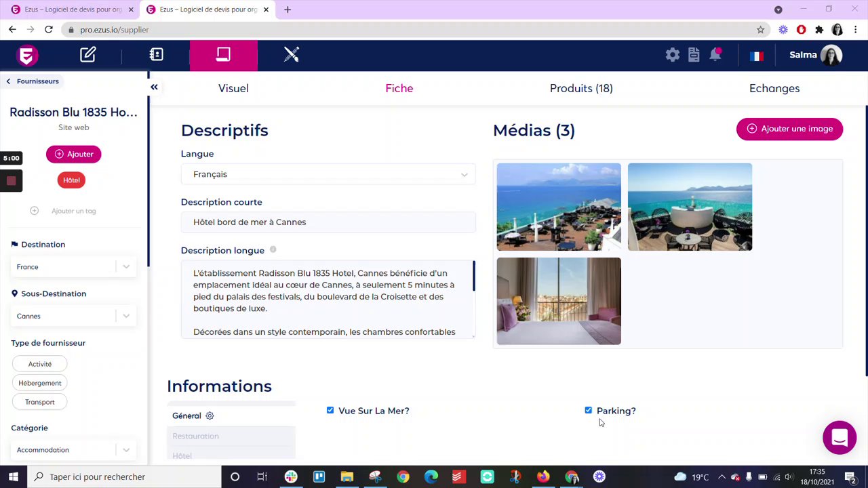868x488 pixels.
Task: Open the browser extensions puzzle icon
Action: pyautogui.click(x=819, y=30)
